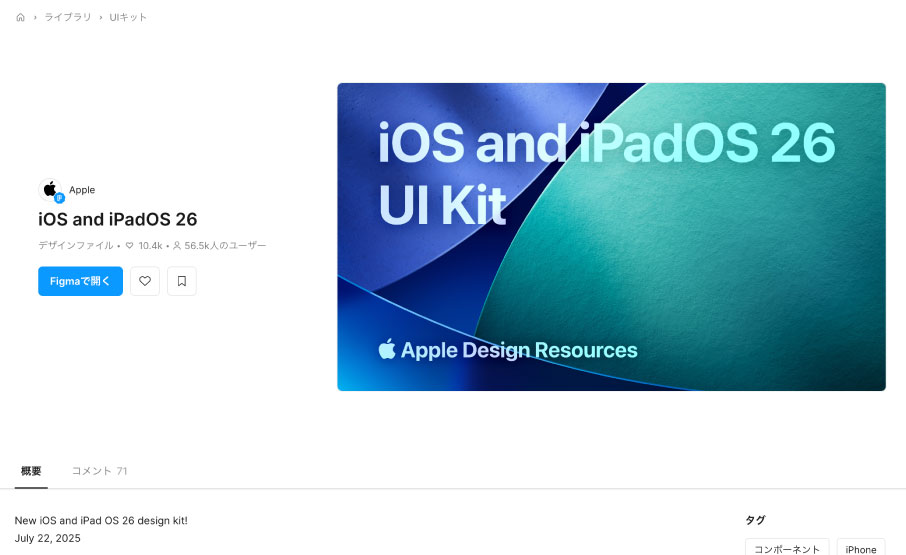Image resolution: width=906 pixels, height=555 pixels.
Task: Click the Figmaで開く button
Action: coord(80,281)
